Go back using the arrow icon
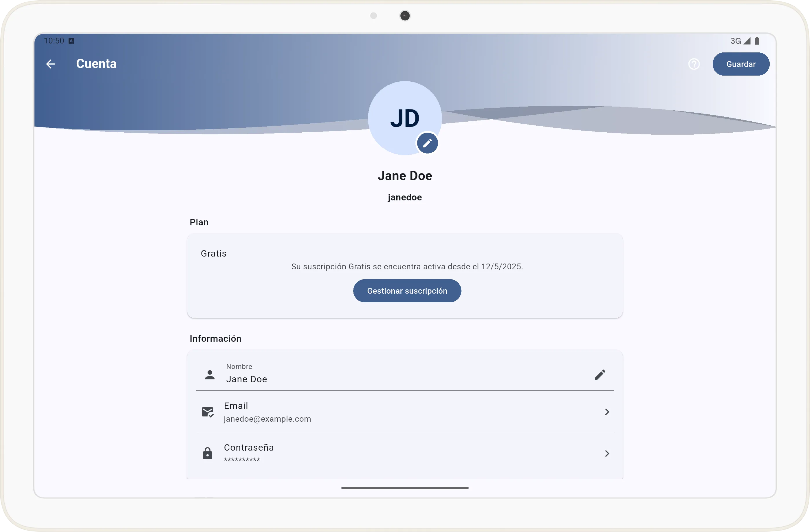 click(x=51, y=64)
